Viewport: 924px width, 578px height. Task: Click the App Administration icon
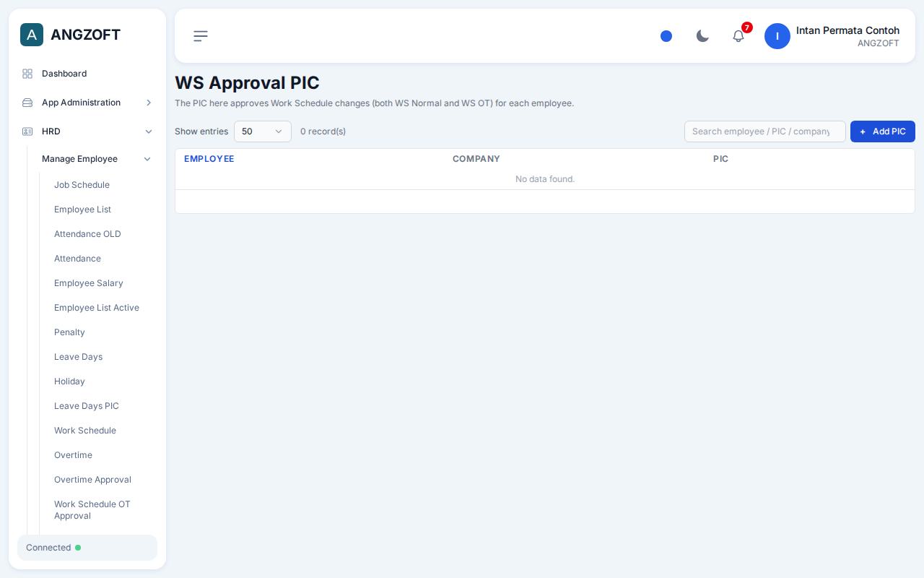(x=27, y=103)
